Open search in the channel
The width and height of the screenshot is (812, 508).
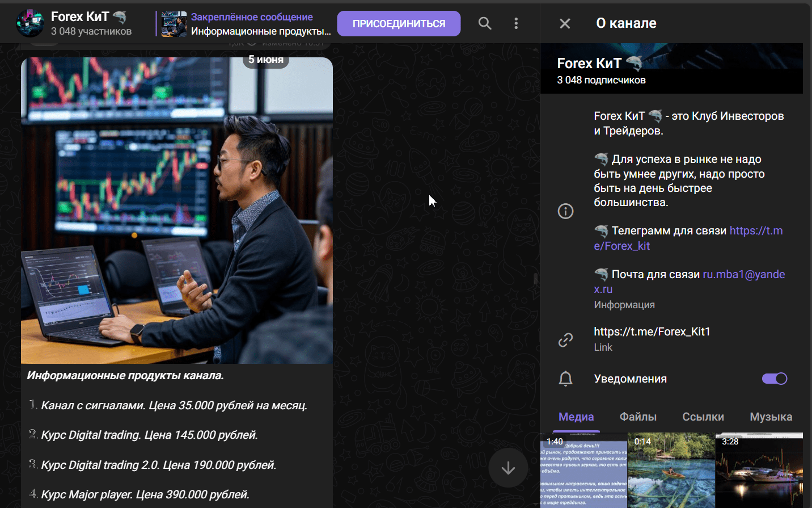(x=485, y=23)
